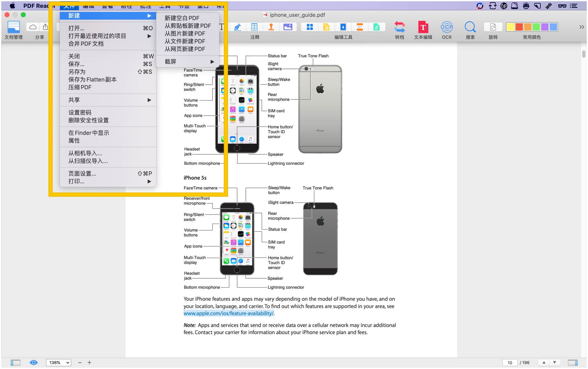Screen dimensions: 588x369
Task: Select 合并 PDF 文档 menu item
Action: (108, 44)
